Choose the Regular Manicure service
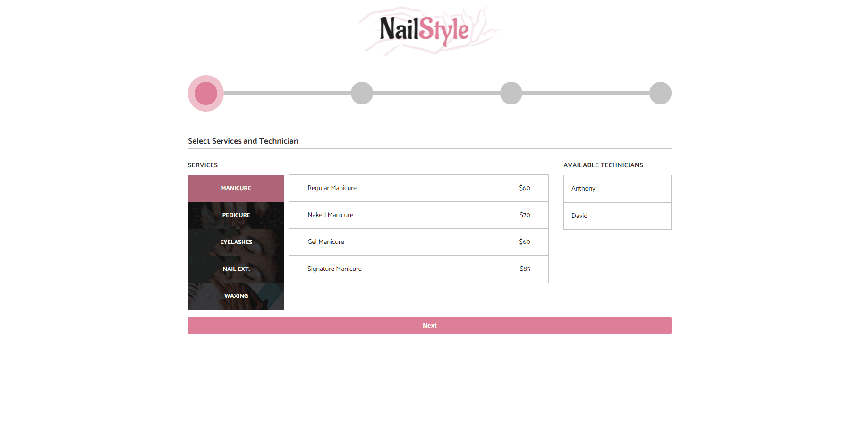Viewport: 868px width, 434px height. 419,188
